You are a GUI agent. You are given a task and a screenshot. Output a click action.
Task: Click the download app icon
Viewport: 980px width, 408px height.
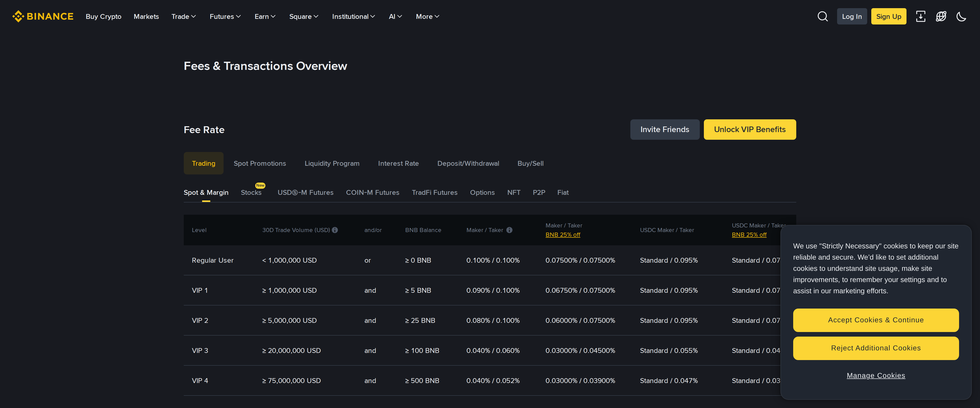920,16
